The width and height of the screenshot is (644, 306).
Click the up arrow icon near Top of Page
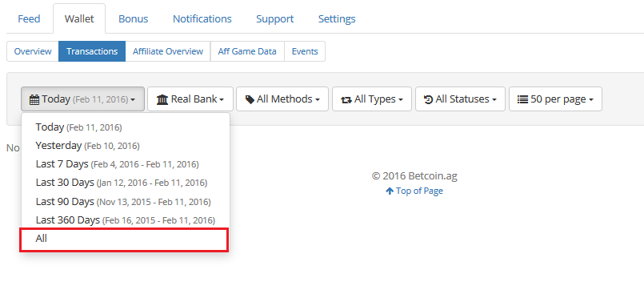[x=390, y=191]
